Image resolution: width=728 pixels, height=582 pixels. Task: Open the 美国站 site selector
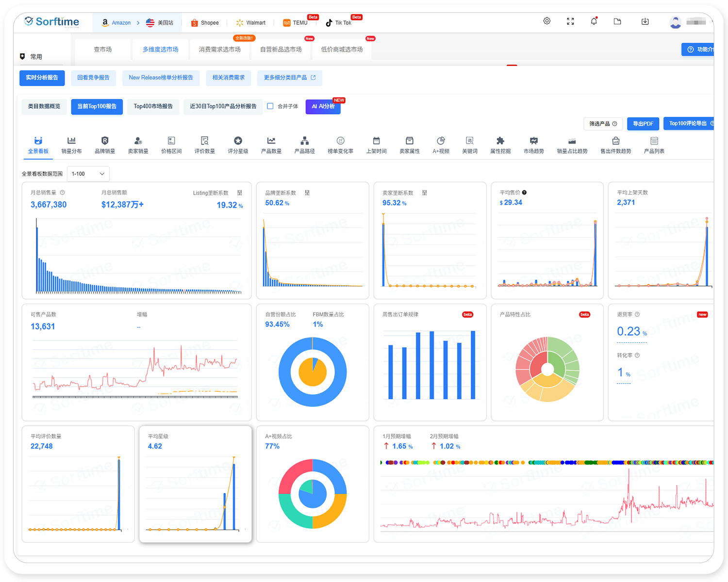160,23
